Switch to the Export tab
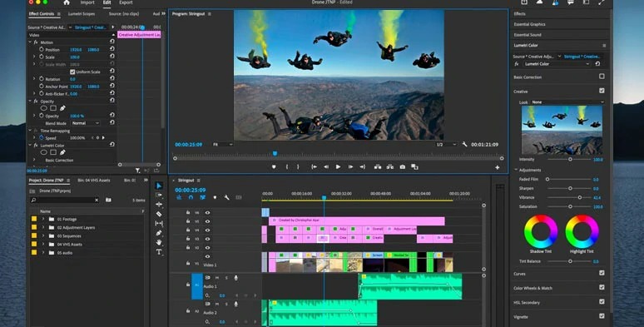Image resolution: width=644 pixels, height=327 pixels. [x=126, y=2]
